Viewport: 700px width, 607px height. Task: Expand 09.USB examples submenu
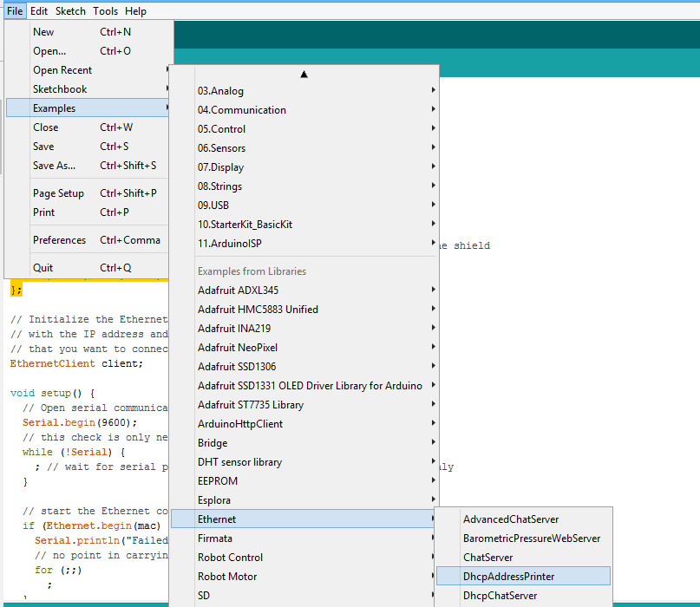(x=304, y=206)
